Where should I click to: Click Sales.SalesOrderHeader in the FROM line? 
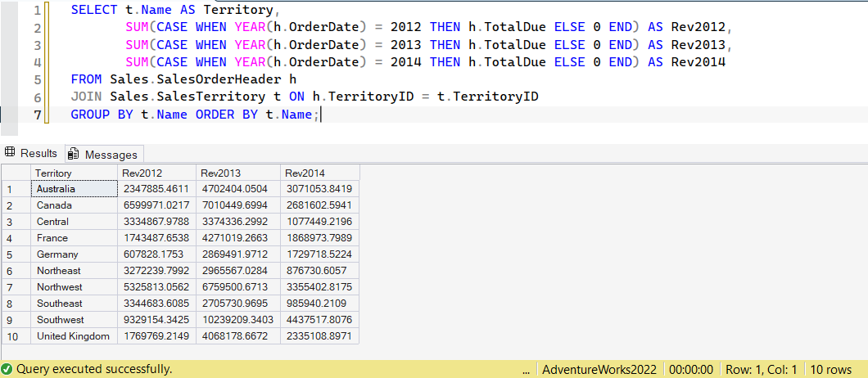pos(196,79)
